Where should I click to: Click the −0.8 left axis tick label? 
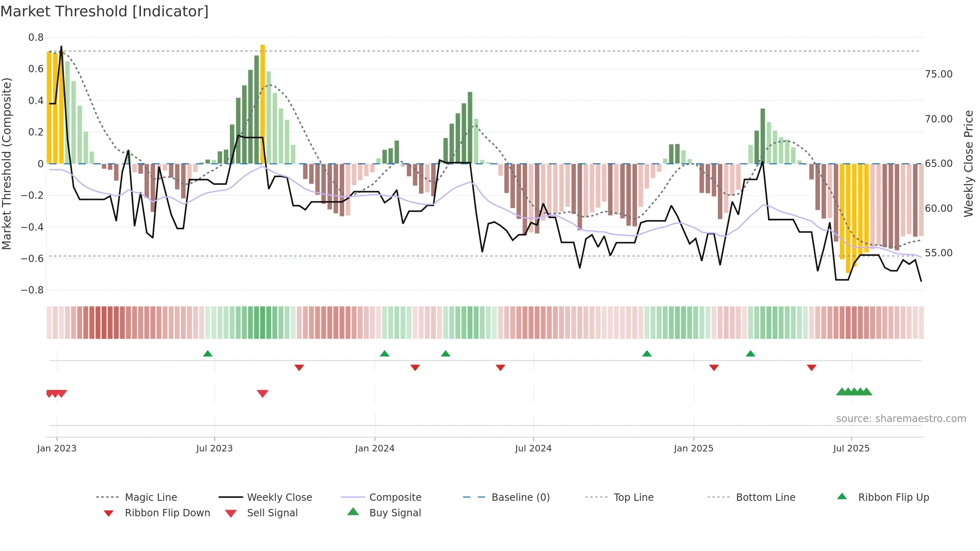click(32, 290)
